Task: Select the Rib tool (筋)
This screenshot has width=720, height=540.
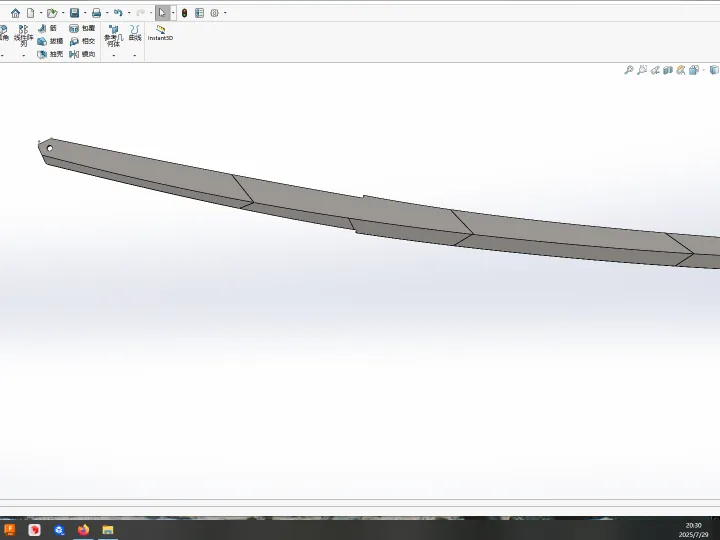Action: coord(48,28)
